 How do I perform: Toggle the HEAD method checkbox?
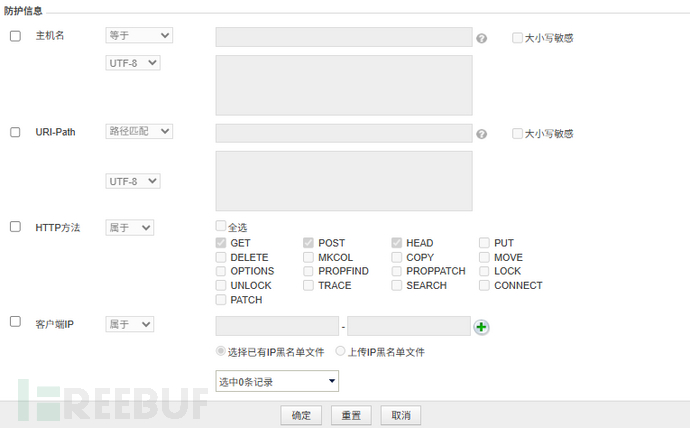[396, 243]
